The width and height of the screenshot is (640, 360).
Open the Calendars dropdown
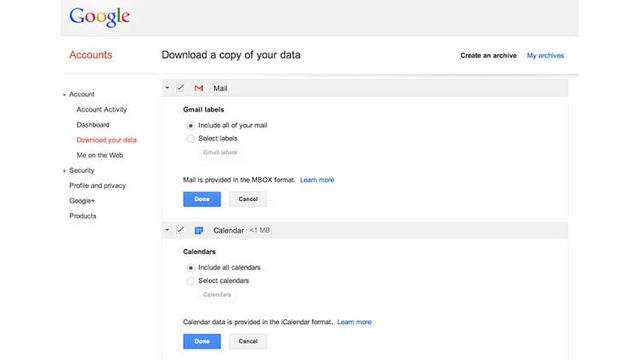[217, 294]
